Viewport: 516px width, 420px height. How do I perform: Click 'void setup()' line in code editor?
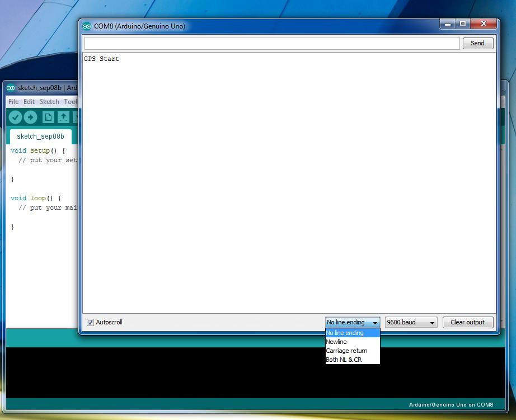tap(38, 150)
